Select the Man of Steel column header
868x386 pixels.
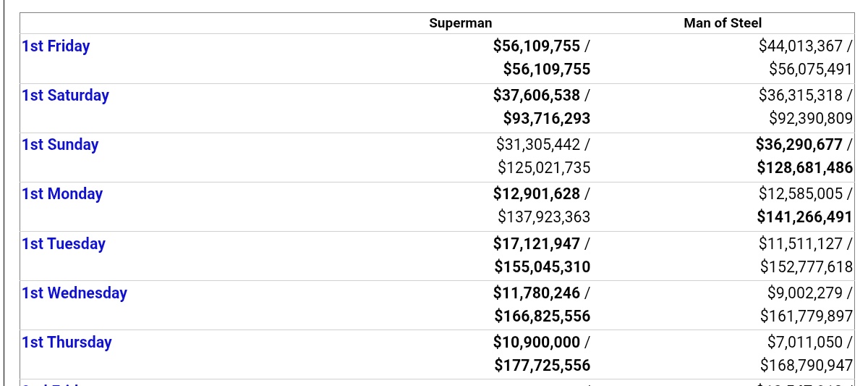(723, 23)
